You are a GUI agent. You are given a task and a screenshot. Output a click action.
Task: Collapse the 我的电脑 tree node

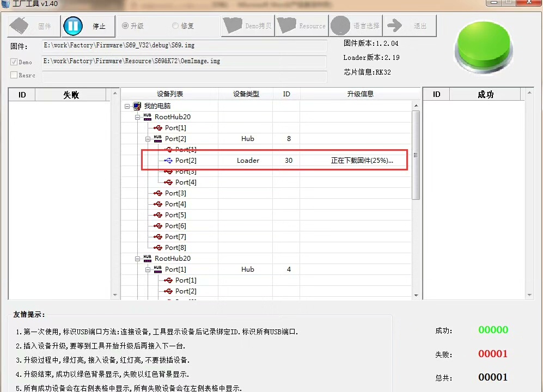coord(127,106)
